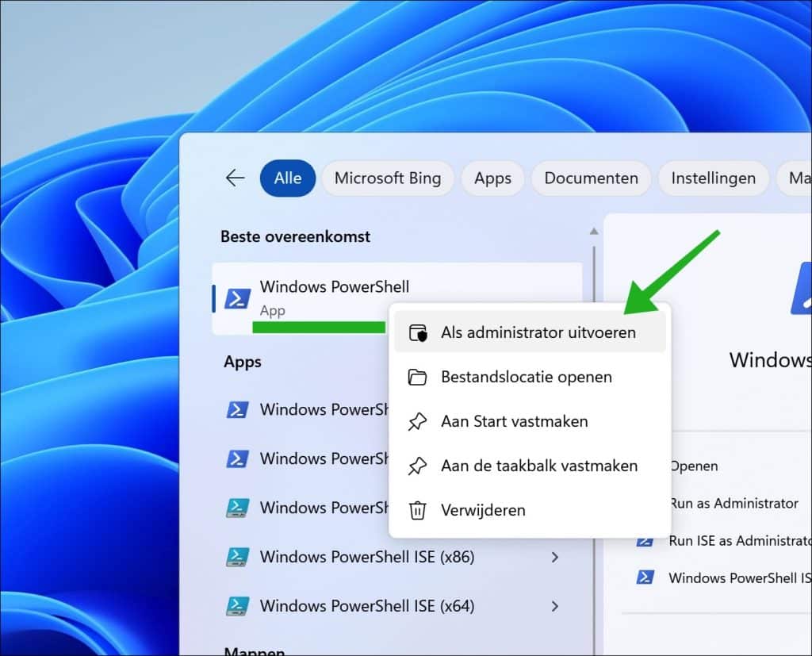
Task: Click pin icon next to taakbalk vastmaken
Action: pos(417,466)
